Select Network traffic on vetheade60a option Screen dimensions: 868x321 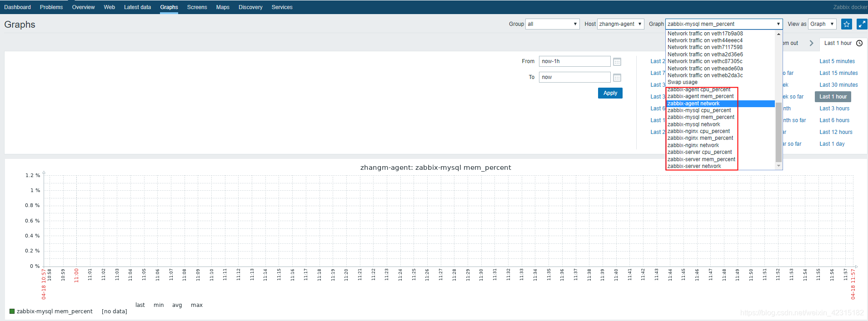tap(720, 69)
